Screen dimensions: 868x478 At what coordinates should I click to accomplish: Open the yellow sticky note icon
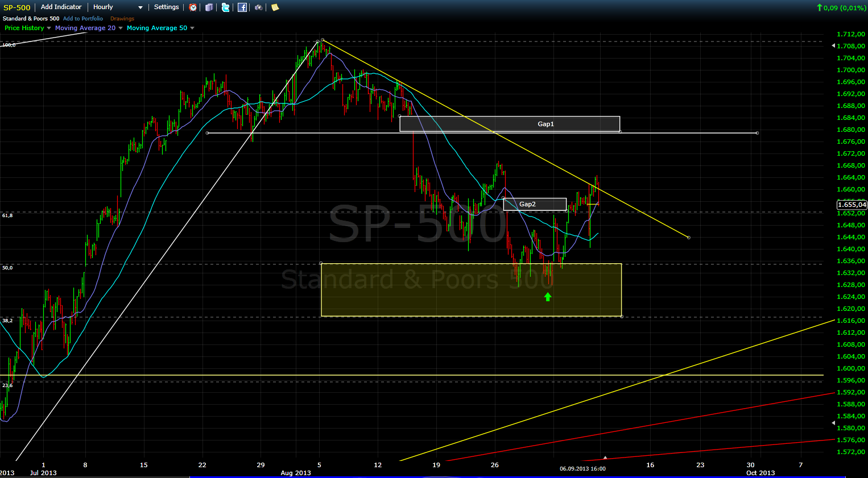coord(275,7)
